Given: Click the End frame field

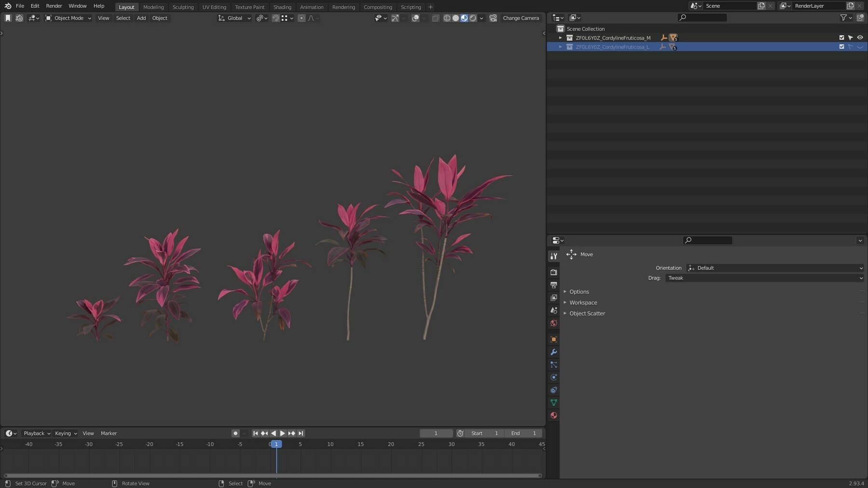Looking at the screenshot, I should point(523,433).
